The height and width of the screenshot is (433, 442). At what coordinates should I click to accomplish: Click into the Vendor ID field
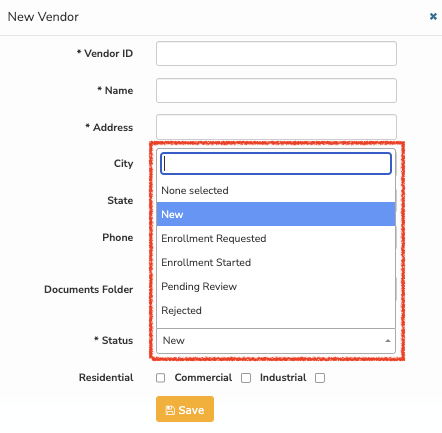(276, 53)
